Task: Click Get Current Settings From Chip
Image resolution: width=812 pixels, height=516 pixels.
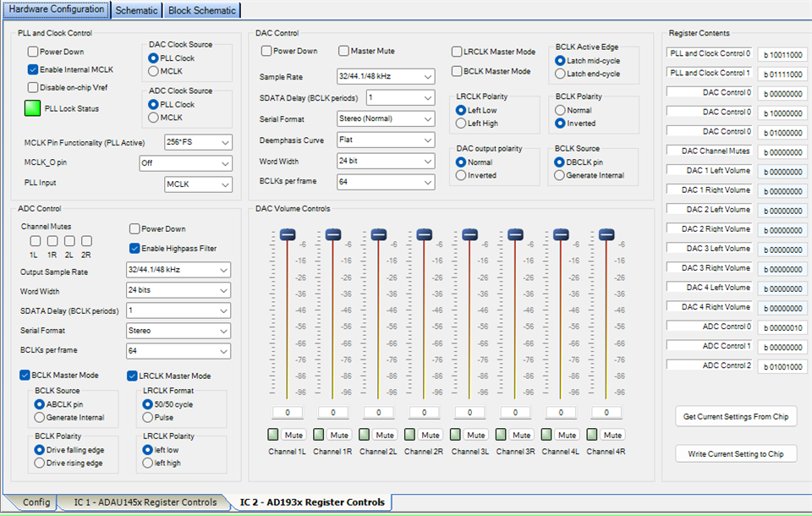Action: point(736,416)
